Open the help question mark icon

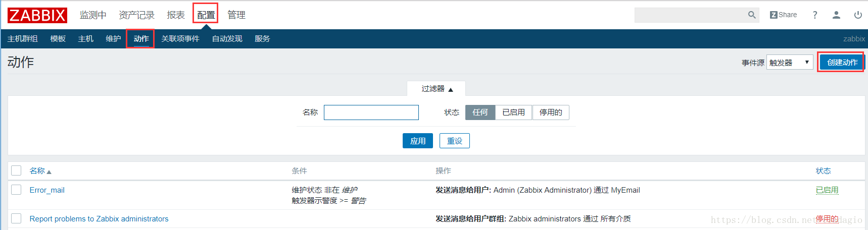814,15
